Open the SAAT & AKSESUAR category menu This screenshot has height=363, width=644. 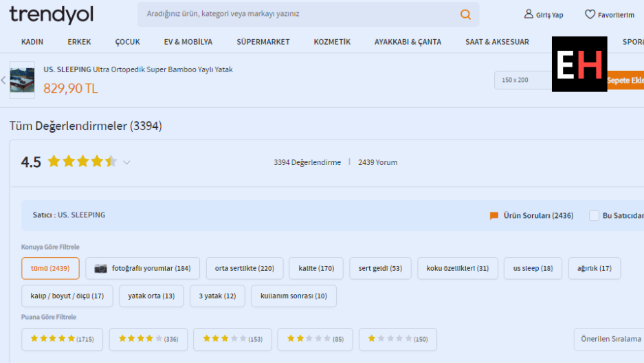point(497,42)
